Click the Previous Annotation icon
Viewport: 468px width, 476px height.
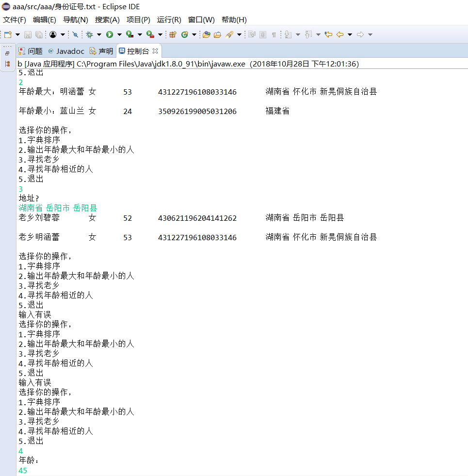[308, 34]
